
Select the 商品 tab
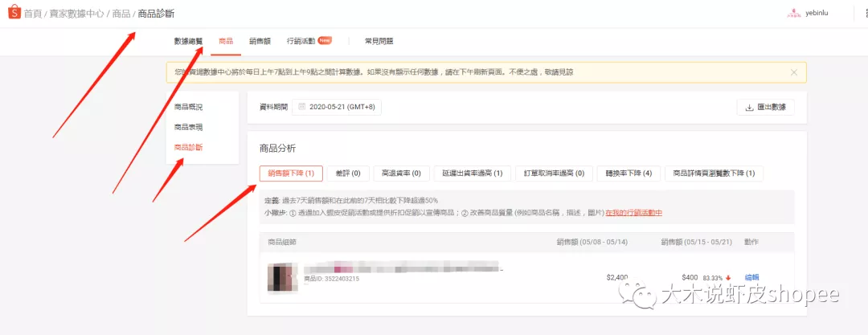coord(226,41)
